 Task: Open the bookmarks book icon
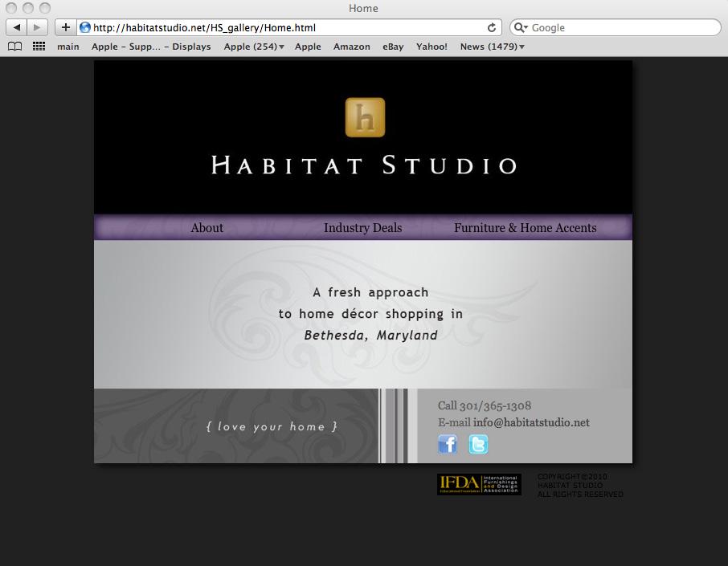pos(14,47)
